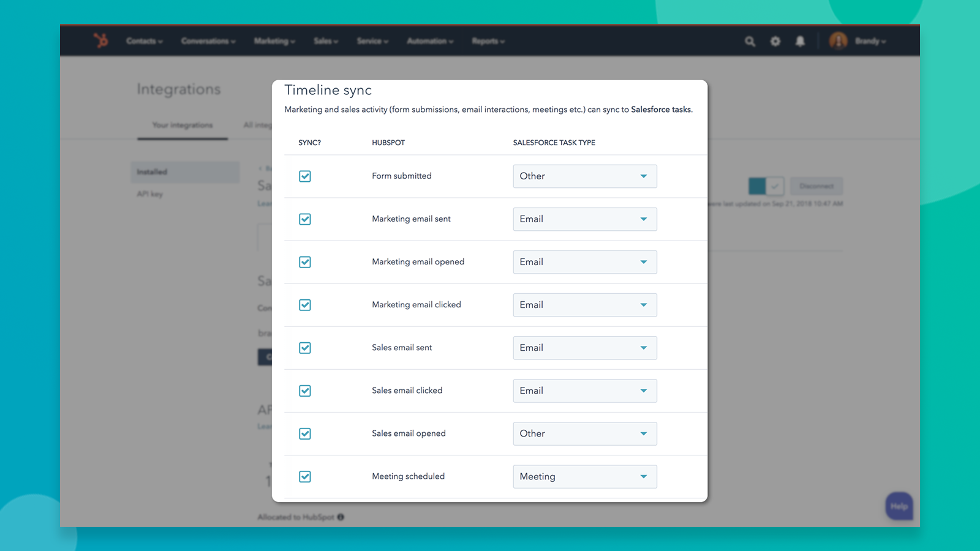Click the notifications bell icon
The width and height of the screenshot is (980, 551).
801,41
